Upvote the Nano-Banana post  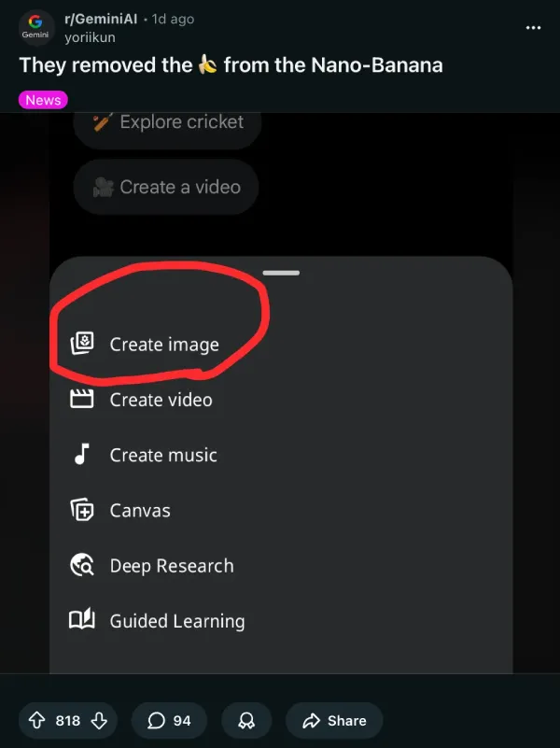click(37, 720)
